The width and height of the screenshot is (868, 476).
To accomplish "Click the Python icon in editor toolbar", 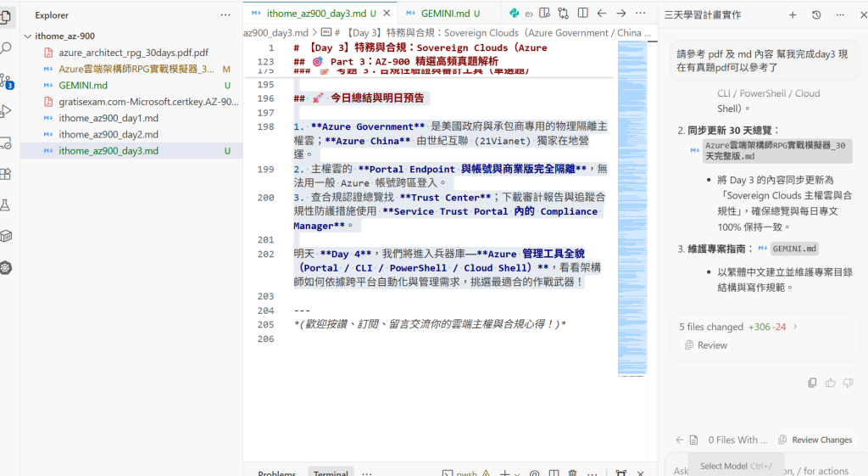I will tap(515, 14).
